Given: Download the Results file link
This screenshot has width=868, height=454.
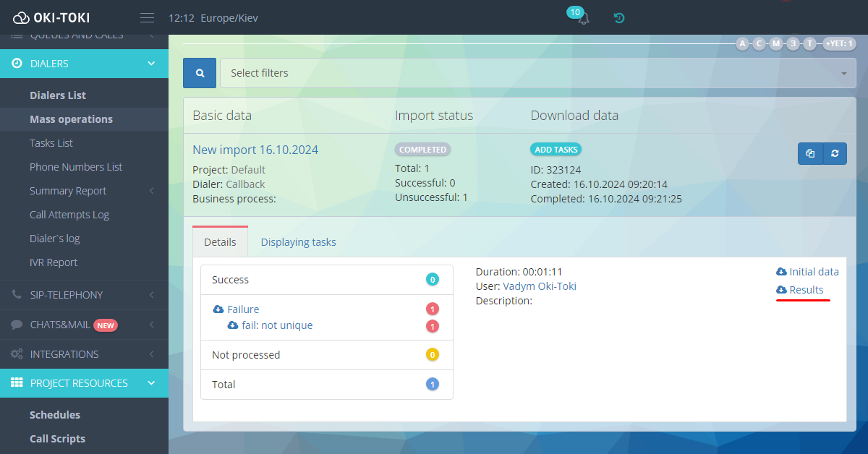Looking at the screenshot, I should coord(805,290).
